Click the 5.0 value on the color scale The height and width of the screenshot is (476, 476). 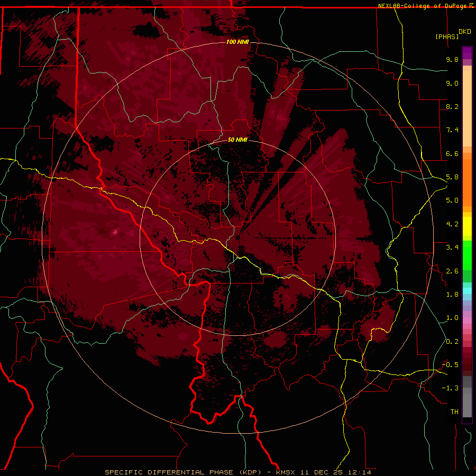(452, 200)
